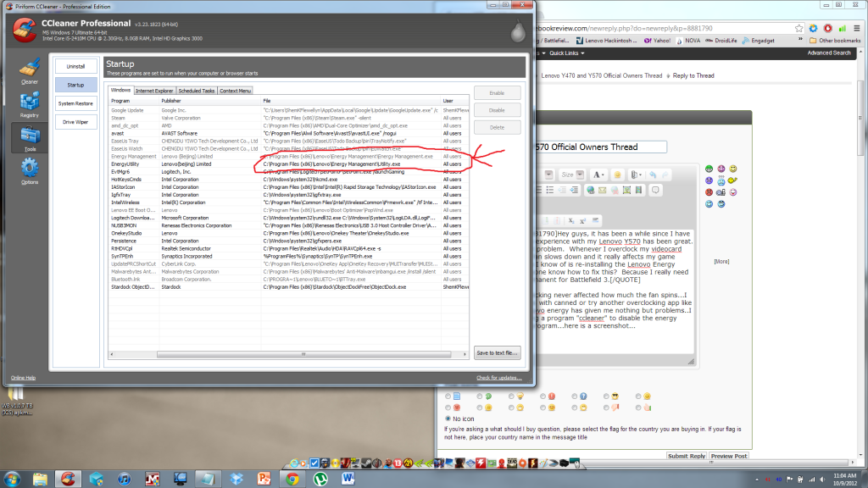Image resolution: width=868 pixels, height=488 pixels.
Task: Open the Online Help link
Action: 23,378
